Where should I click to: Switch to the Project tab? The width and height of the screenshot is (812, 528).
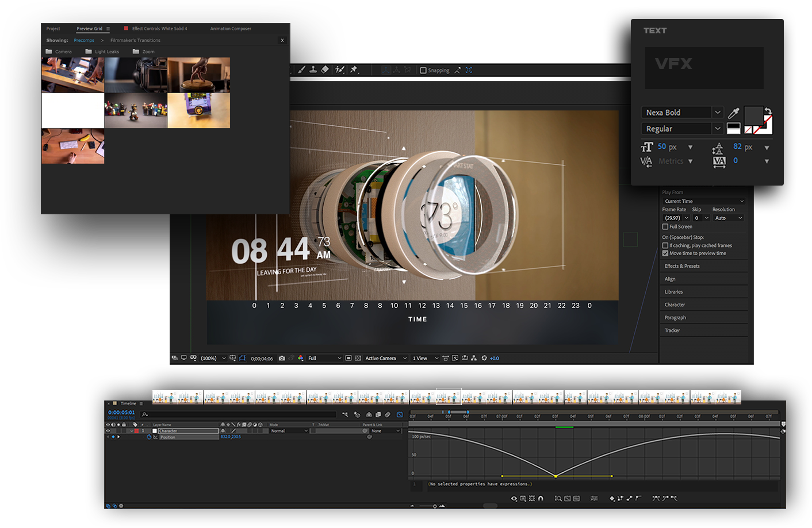click(x=53, y=29)
